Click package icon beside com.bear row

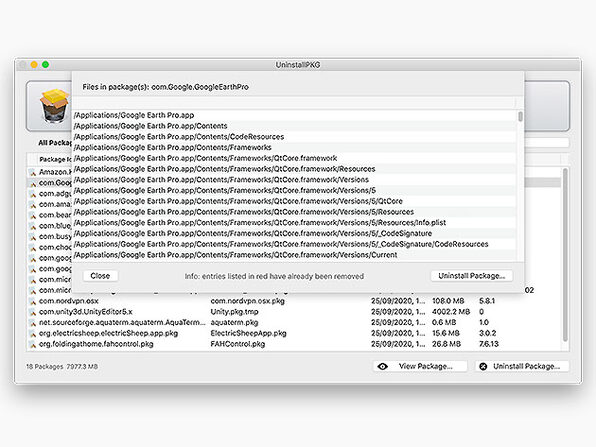tap(33, 216)
